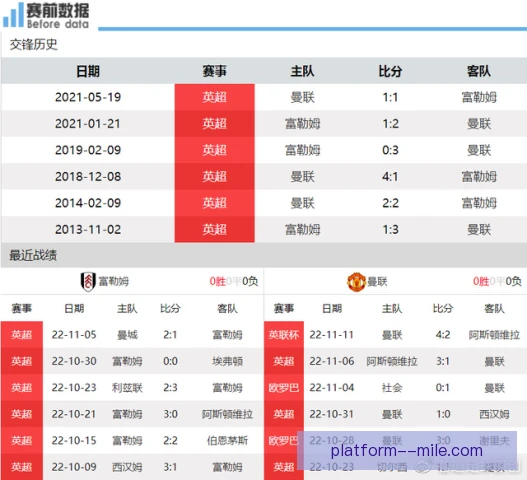Click the 0:0 score against 埃弗顿
Screen dimensions: 527x480
(x=170, y=361)
